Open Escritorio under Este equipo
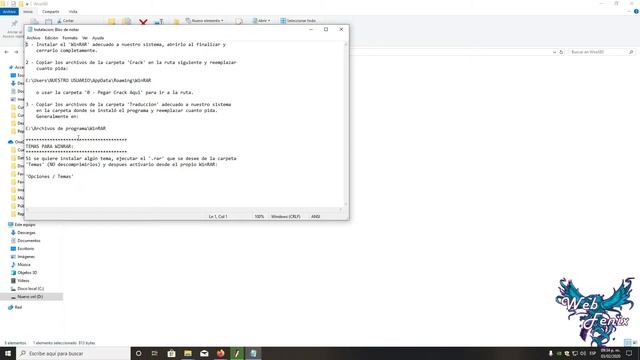This screenshot has height=360, width=640. pyautogui.click(x=22, y=249)
